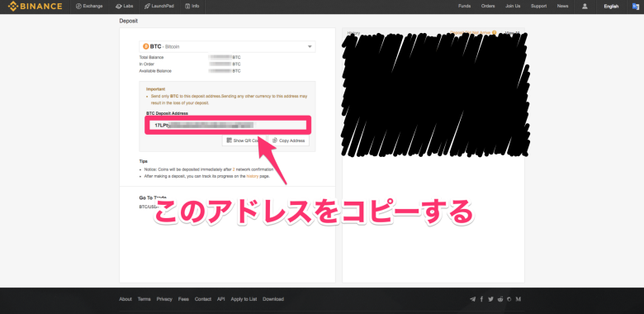Click the "Available Balance" label
644x314 pixels.
click(155, 71)
